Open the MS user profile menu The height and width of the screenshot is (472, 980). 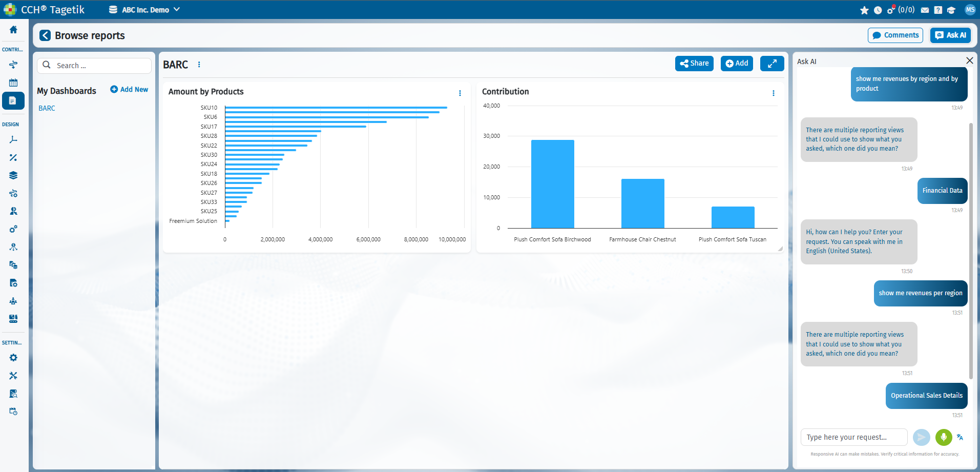click(970, 10)
